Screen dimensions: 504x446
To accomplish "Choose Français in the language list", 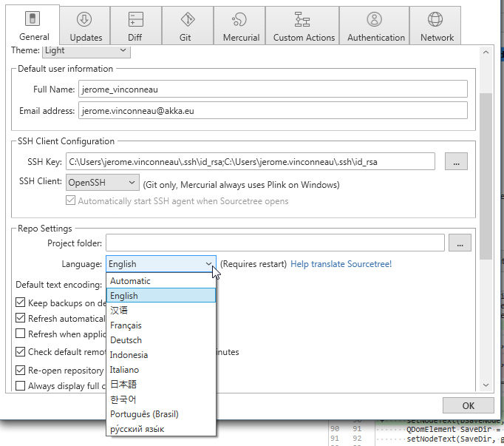I will tap(160, 325).
